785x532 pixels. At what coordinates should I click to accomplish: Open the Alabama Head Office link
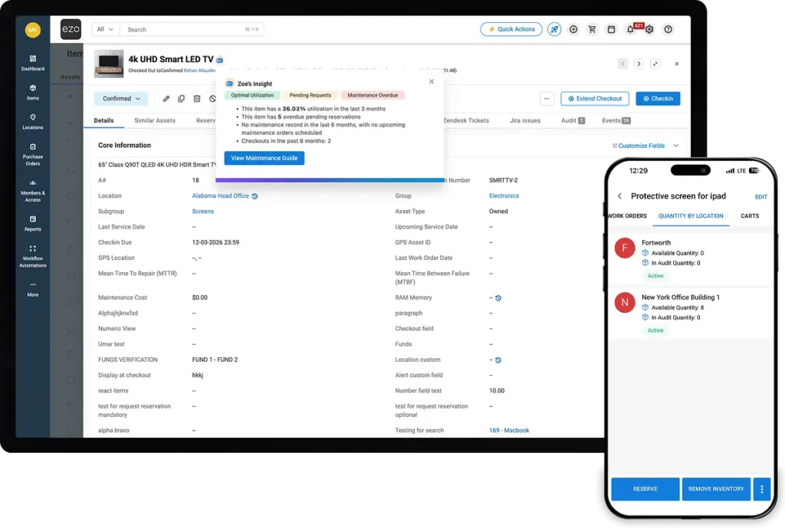pyautogui.click(x=220, y=196)
